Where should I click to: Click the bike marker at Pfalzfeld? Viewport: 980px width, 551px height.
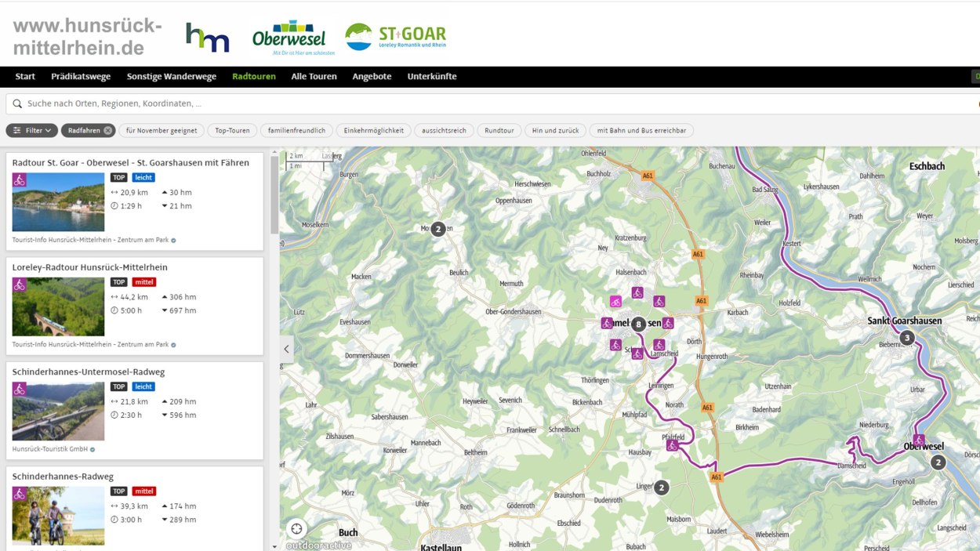(x=672, y=445)
